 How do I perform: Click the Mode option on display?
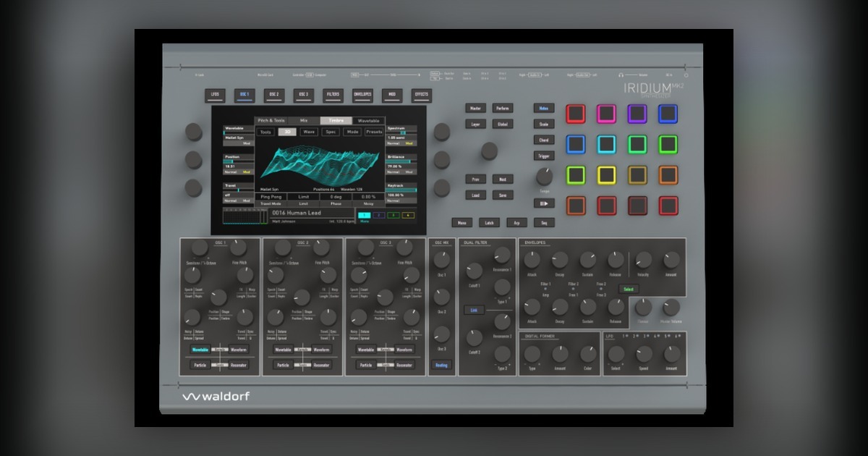[352, 132]
